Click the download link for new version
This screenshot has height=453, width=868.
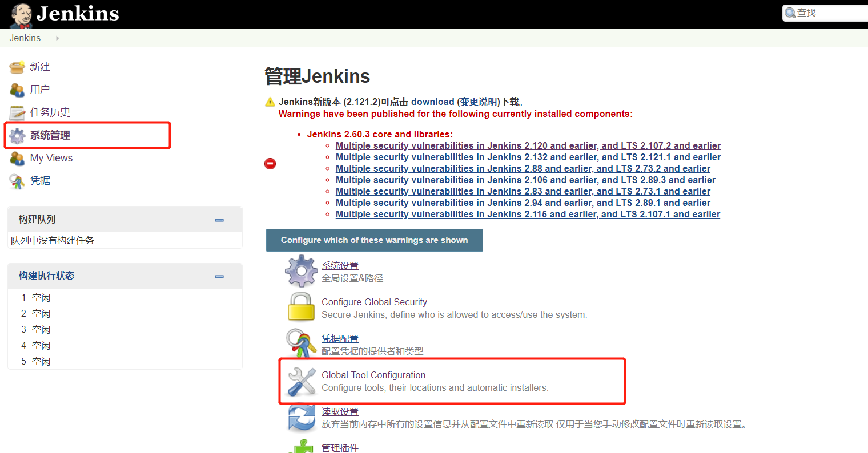pyautogui.click(x=432, y=102)
